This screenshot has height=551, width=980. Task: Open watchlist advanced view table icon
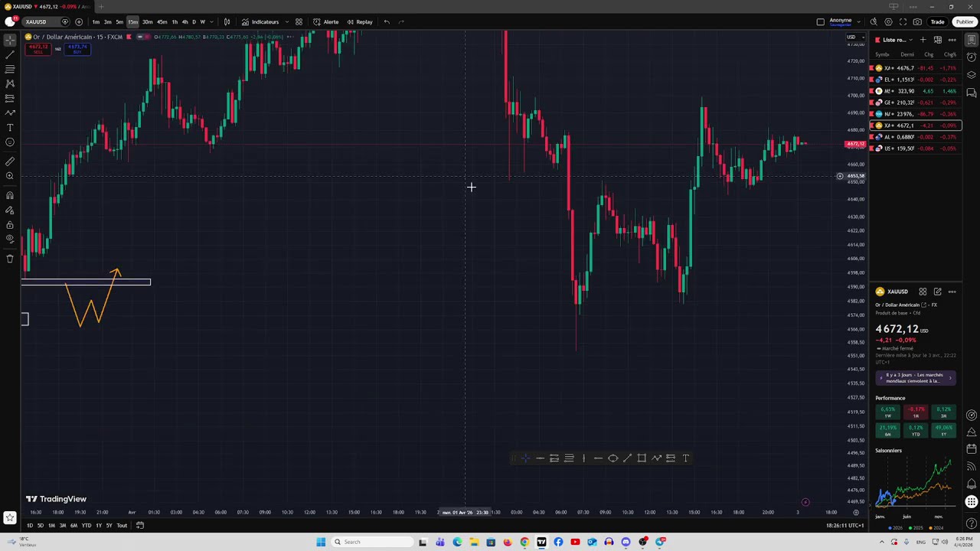click(x=937, y=40)
